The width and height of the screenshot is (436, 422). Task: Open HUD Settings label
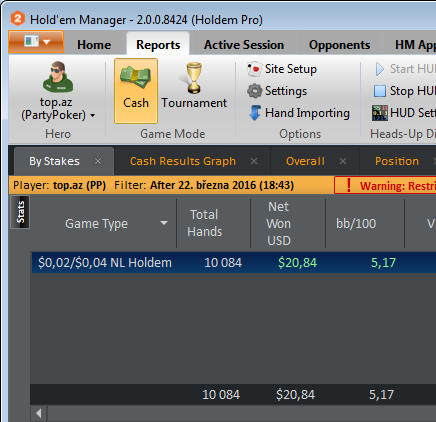coord(413,113)
